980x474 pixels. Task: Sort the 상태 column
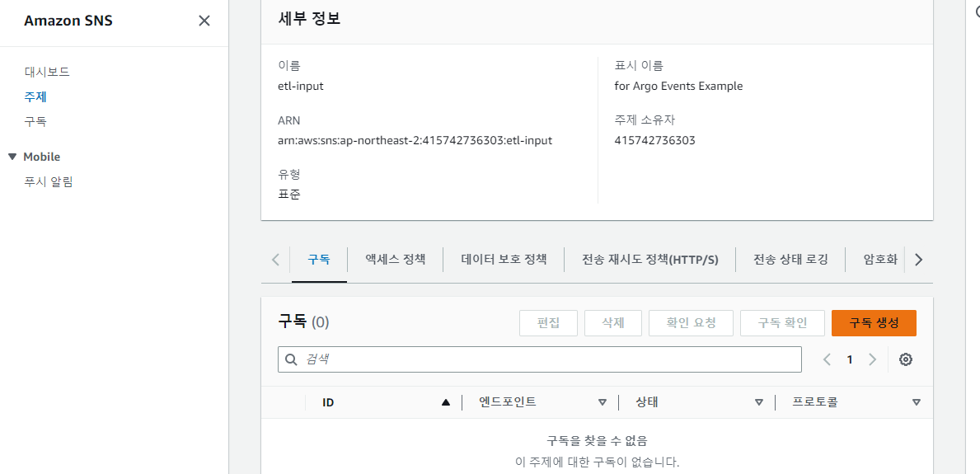click(759, 403)
